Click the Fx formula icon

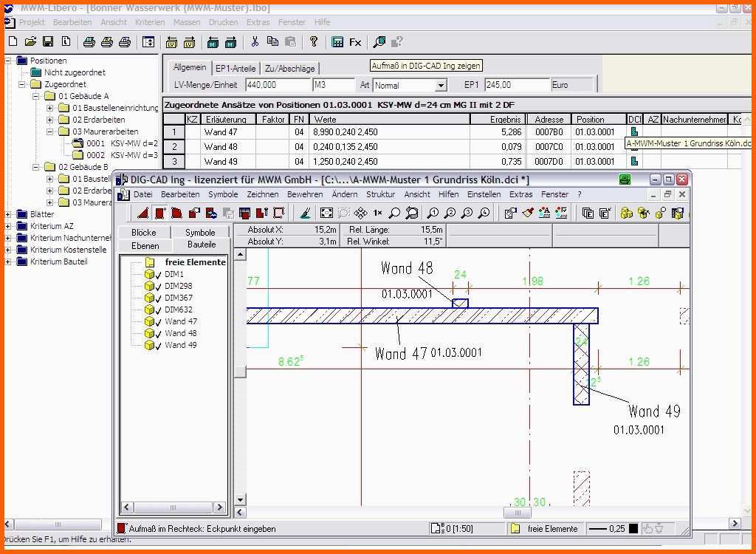[x=355, y=42]
